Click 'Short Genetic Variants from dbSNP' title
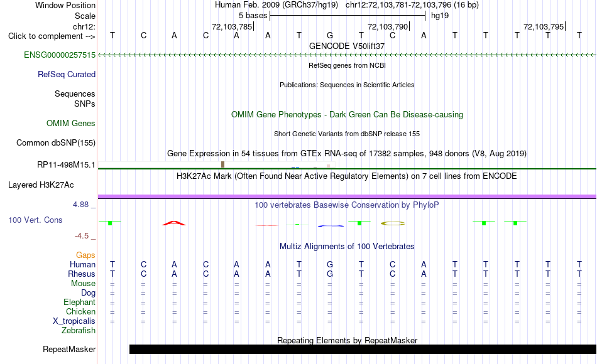 pyautogui.click(x=347, y=134)
